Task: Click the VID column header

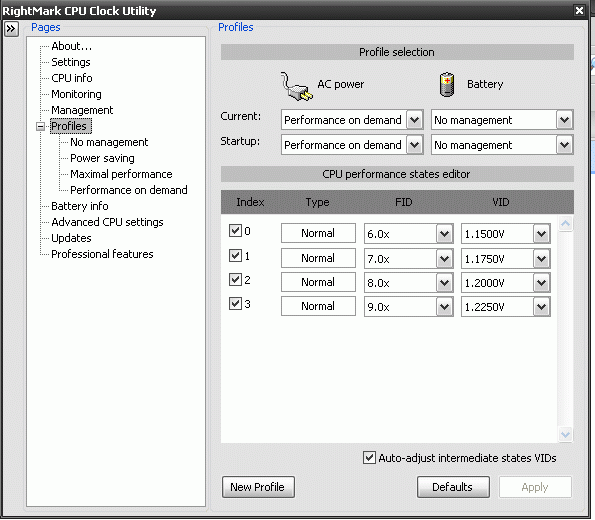Action: [x=501, y=202]
